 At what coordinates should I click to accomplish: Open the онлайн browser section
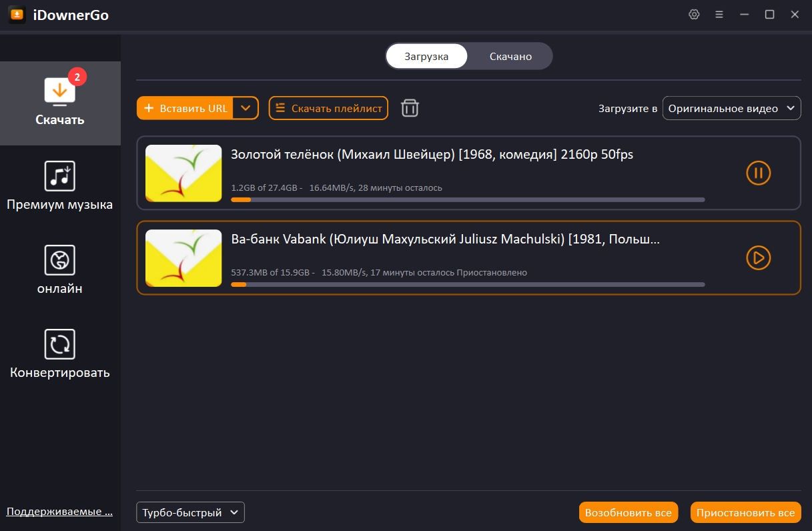60,270
